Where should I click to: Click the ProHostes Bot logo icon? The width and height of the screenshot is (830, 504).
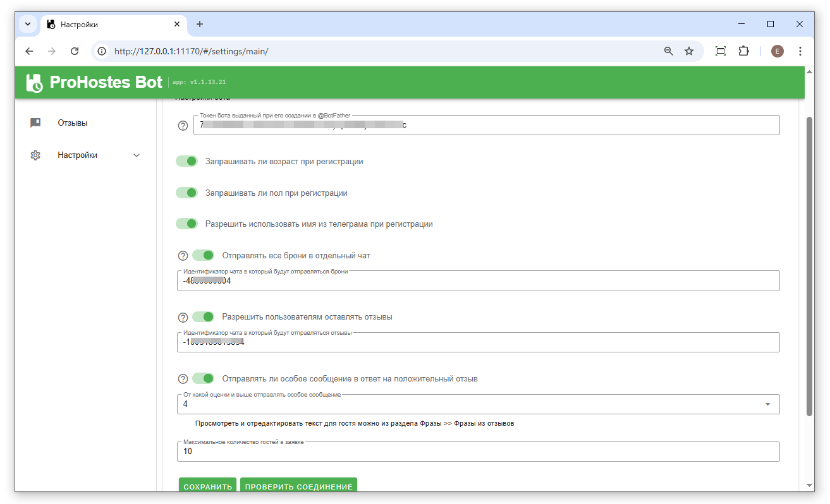34,83
